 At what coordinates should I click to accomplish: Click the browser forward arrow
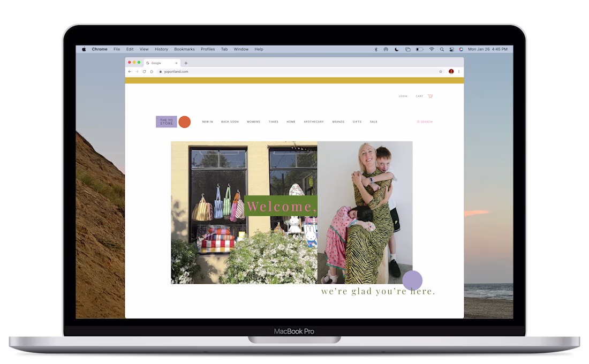click(x=137, y=71)
